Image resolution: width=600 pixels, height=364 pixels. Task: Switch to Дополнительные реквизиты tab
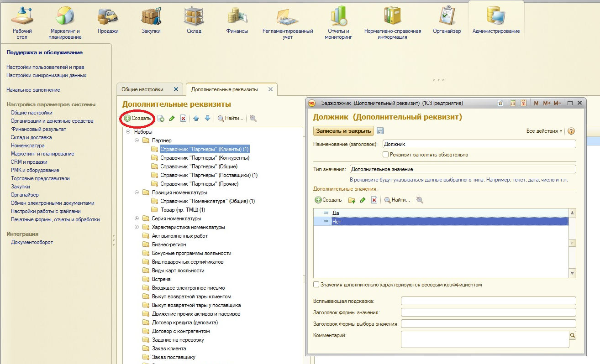[x=225, y=89]
